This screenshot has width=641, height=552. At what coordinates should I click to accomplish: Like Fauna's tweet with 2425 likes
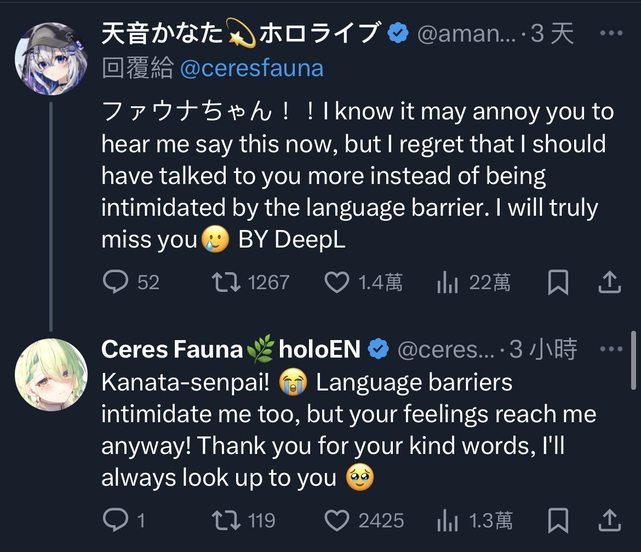pos(337,520)
